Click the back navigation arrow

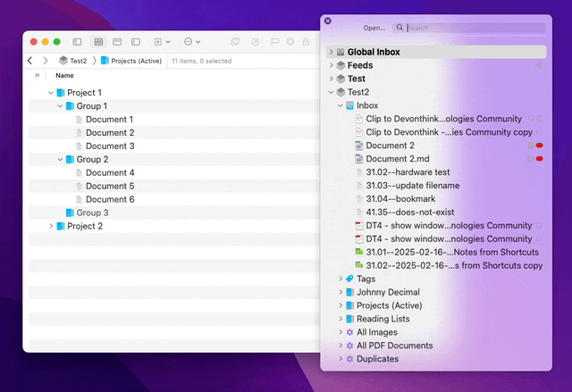click(x=30, y=61)
